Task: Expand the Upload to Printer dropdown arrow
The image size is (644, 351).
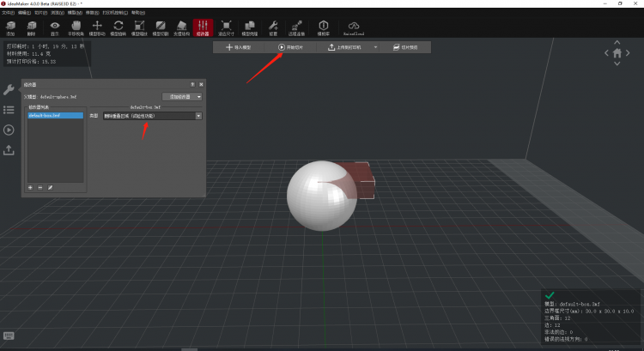Action: tap(375, 47)
